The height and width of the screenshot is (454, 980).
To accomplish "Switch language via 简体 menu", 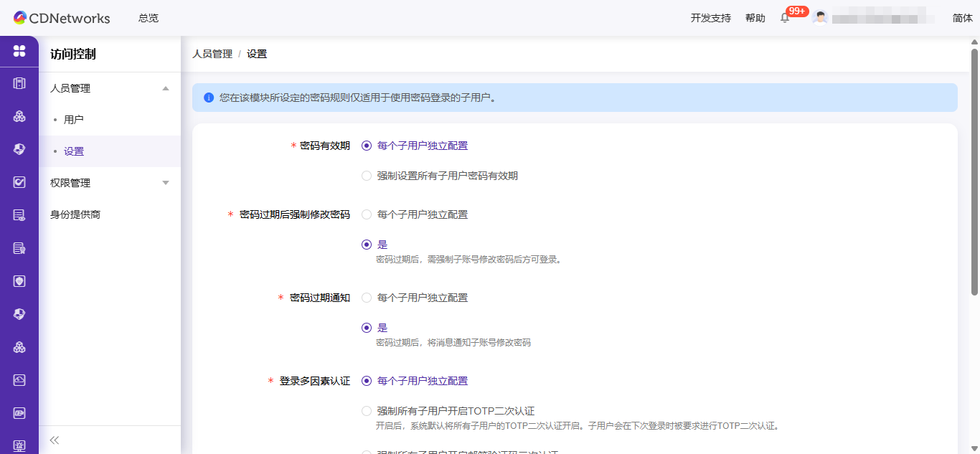I will point(962,17).
